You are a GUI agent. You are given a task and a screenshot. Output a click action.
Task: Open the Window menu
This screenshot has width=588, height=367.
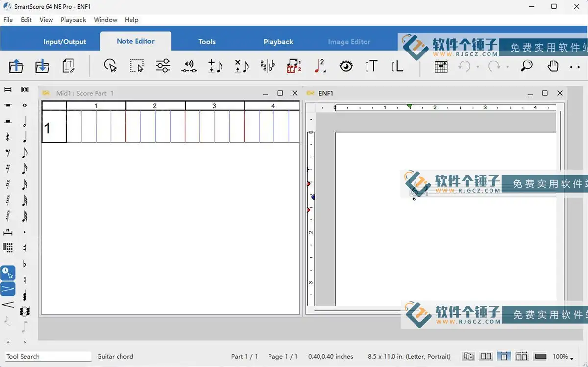[x=105, y=20]
